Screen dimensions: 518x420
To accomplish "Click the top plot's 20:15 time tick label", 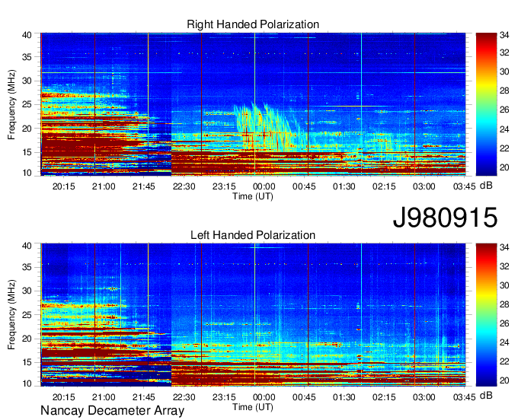I will coord(64,186).
